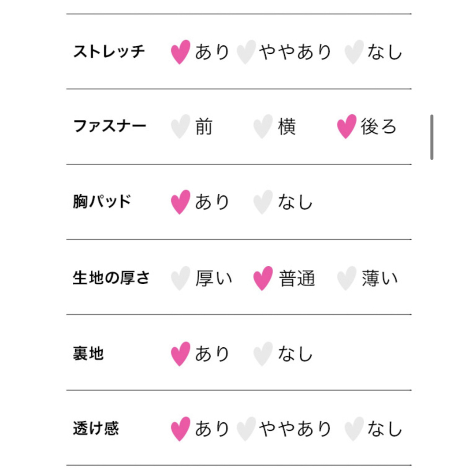Screen dimensions: 476x476
Task: Click the vertical scrollbar thumb
Action: (431, 137)
